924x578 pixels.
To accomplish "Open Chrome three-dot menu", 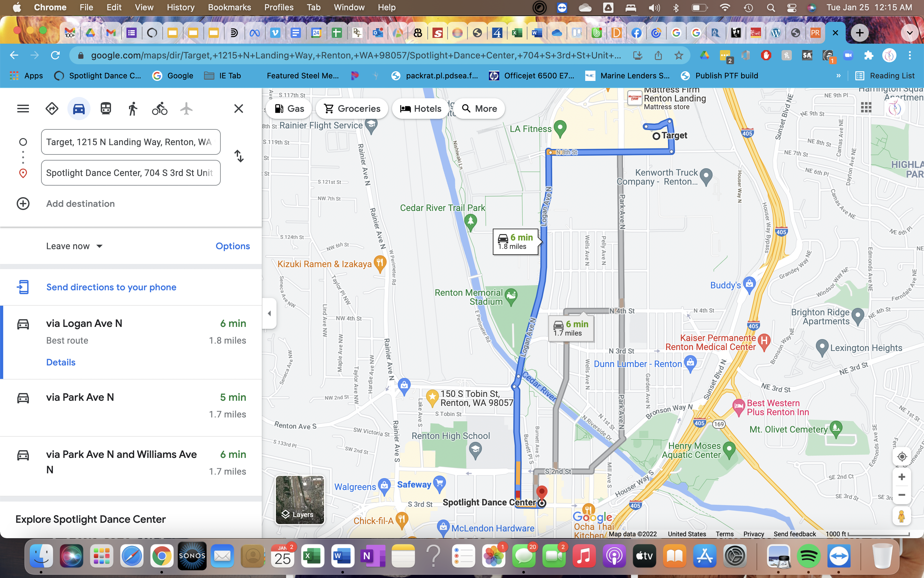I will click(910, 56).
